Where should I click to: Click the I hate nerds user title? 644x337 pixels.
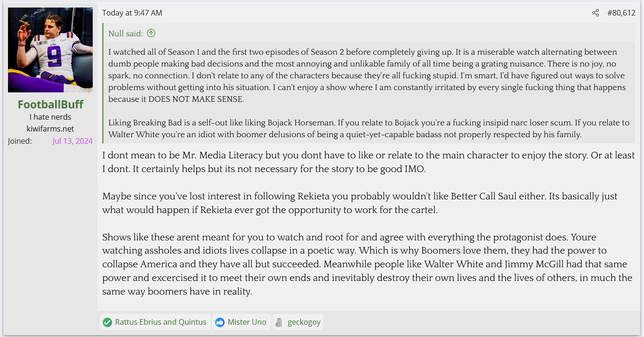[x=50, y=117]
